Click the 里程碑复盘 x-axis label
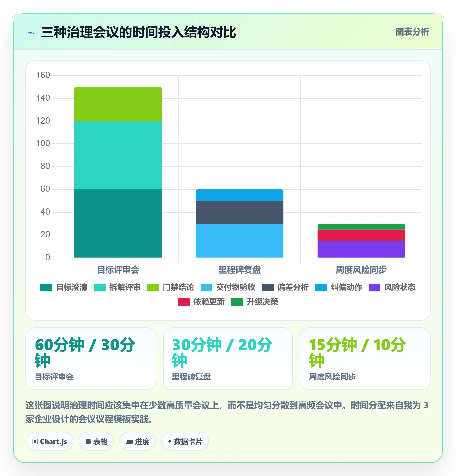Image resolution: width=456 pixels, height=476 pixels. pos(239,270)
